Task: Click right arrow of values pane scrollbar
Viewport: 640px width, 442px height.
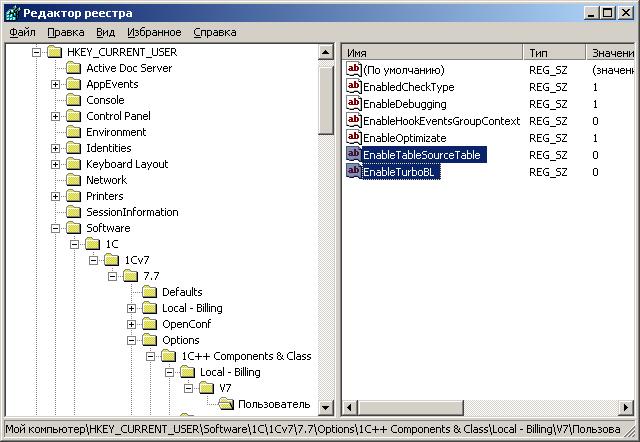Action: (627, 407)
